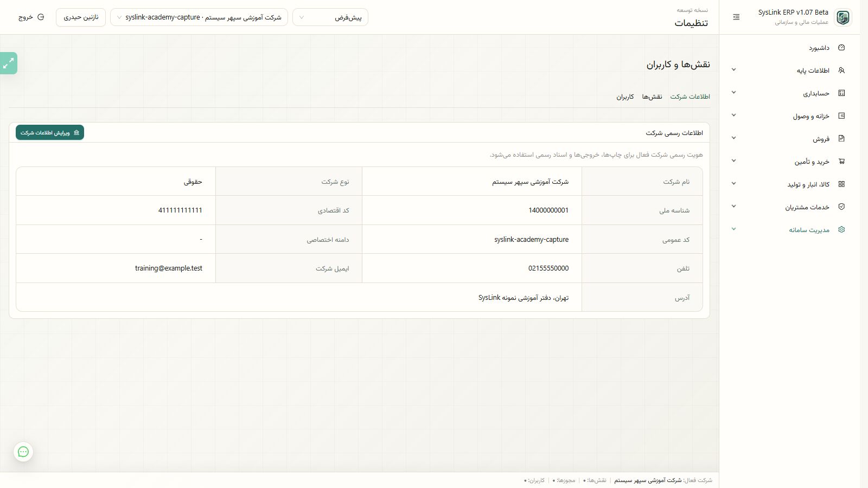Switch to the کاربران tab

coord(625,97)
